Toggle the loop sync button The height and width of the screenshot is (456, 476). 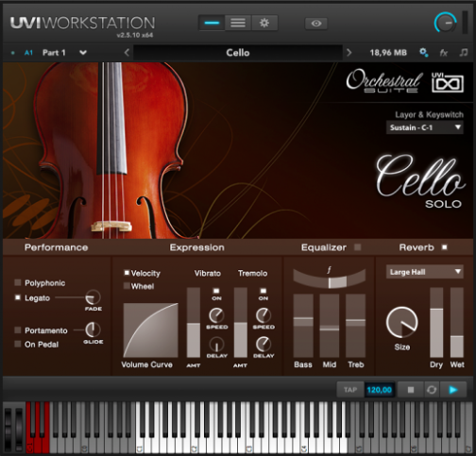pyautogui.click(x=432, y=390)
